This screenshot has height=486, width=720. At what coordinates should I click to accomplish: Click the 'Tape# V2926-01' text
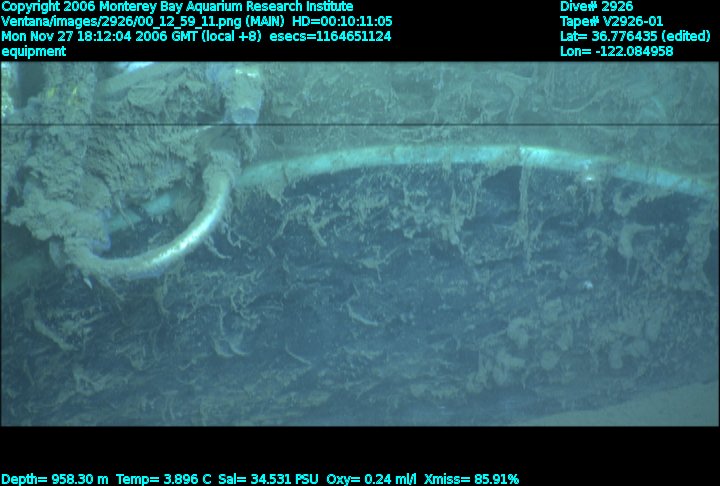pyautogui.click(x=611, y=22)
